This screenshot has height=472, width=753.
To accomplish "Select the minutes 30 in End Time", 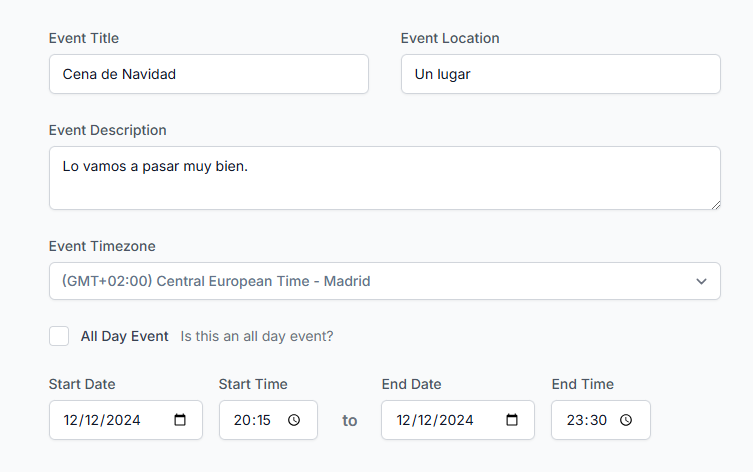I will coord(597,421).
